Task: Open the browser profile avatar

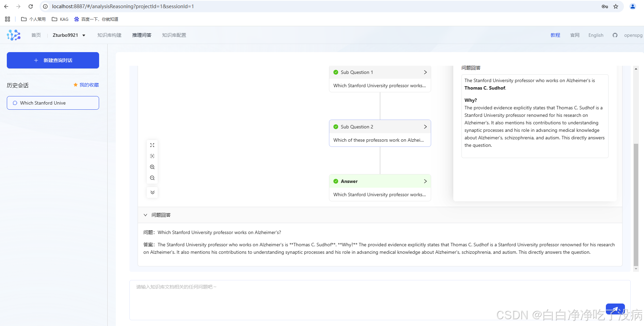Action: click(x=633, y=6)
